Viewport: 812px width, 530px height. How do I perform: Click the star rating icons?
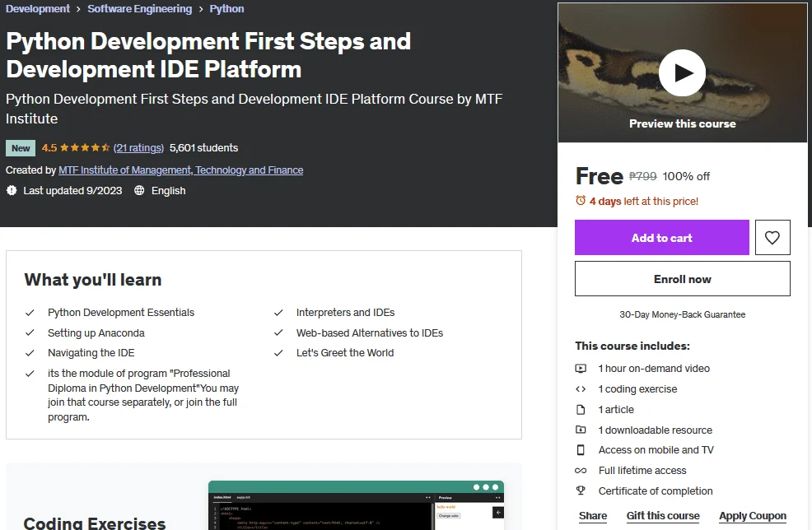pyautogui.click(x=85, y=147)
